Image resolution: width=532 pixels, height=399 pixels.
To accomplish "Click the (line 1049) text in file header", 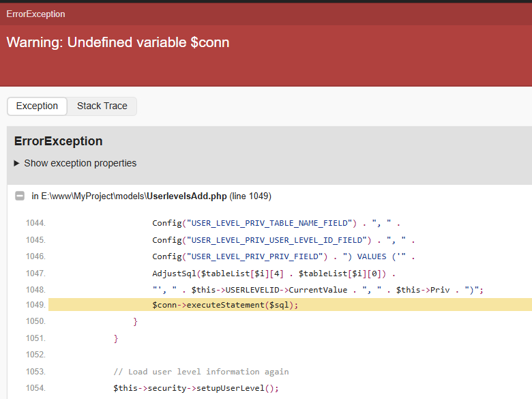I will click(x=250, y=196).
